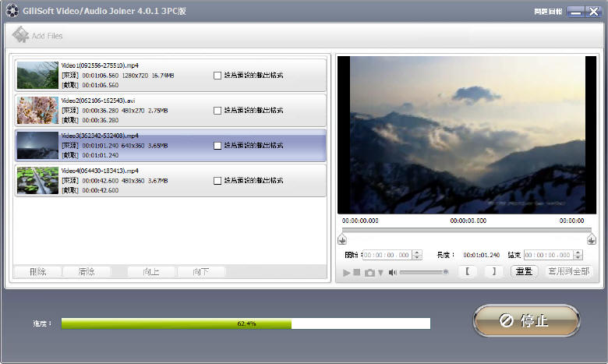Click the volume slider
This screenshot has width=608, height=364.
point(424,273)
